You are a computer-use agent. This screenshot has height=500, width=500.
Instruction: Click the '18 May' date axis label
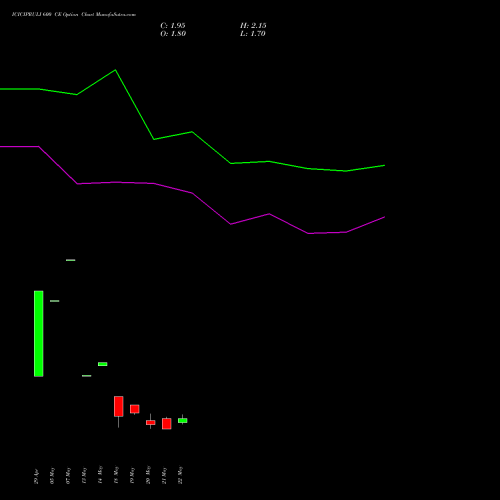116,475
